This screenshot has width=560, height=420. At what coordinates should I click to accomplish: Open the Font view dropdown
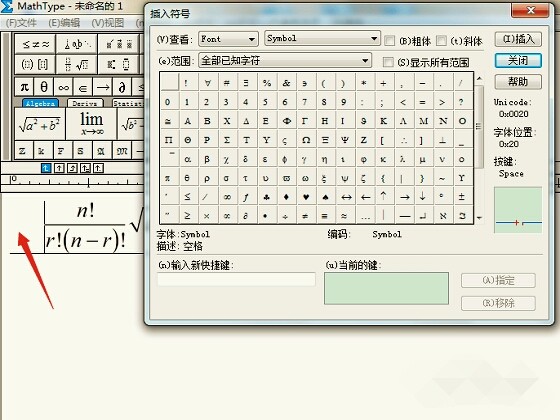[228, 39]
